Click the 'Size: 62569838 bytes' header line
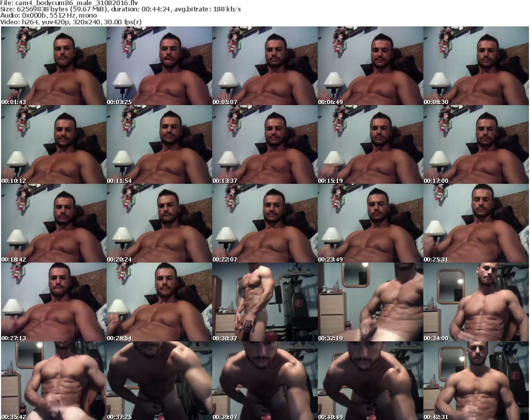Image resolution: width=530 pixels, height=420 pixels. point(120,9)
